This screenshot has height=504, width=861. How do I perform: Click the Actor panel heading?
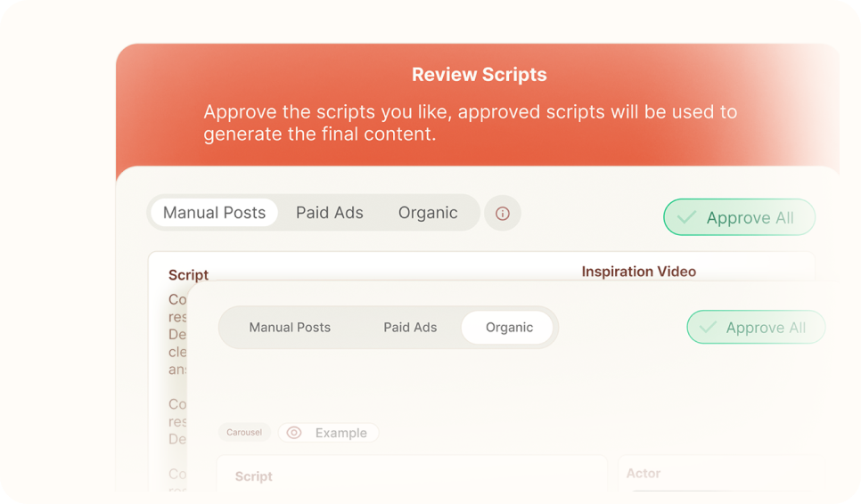pos(644,474)
